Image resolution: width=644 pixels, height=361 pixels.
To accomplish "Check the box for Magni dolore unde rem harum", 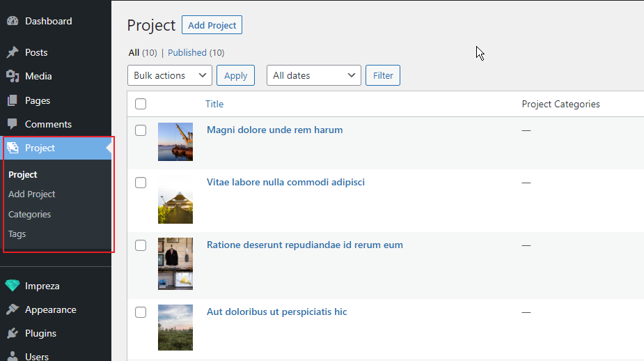I will [x=141, y=130].
